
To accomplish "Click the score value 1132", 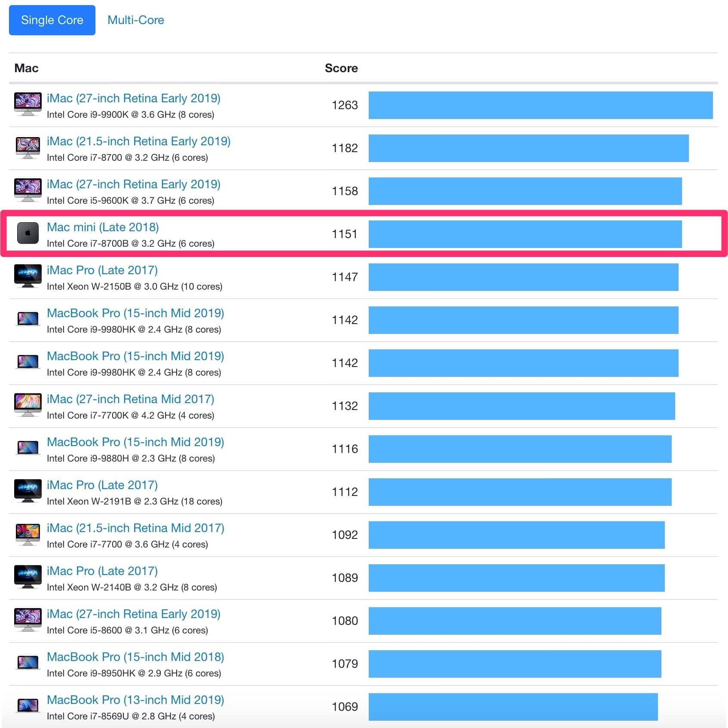I will coord(345,406).
